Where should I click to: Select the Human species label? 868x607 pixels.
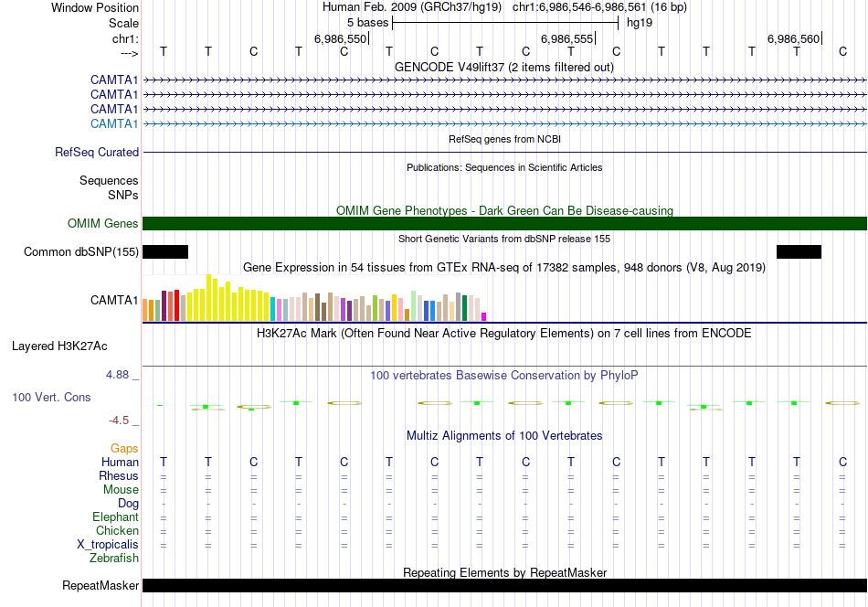pos(120,462)
